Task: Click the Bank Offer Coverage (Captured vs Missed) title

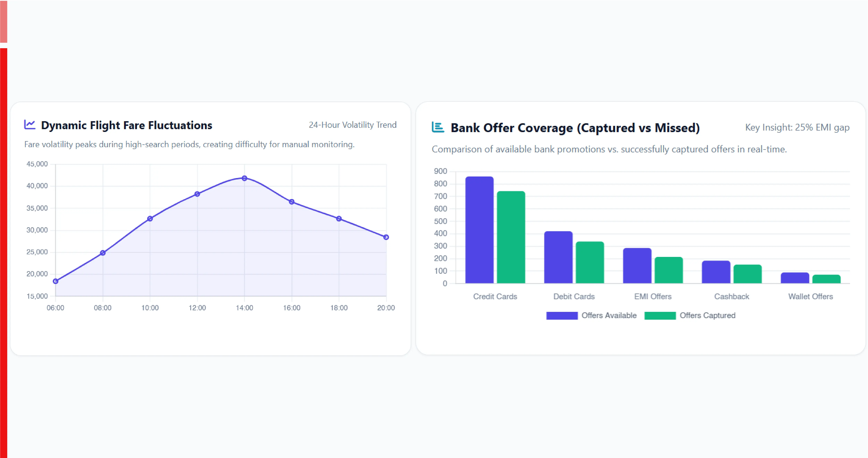Action: [575, 128]
